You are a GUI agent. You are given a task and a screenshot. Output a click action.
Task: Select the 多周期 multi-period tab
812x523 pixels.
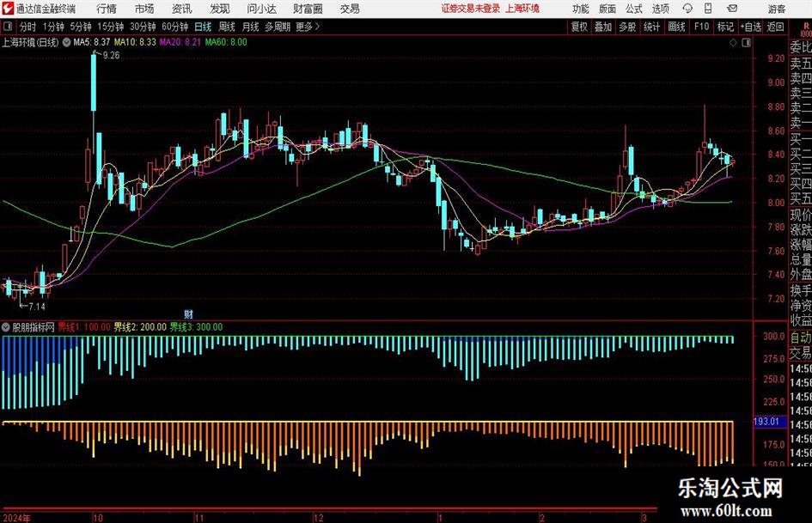pyautogui.click(x=278, y=27)
